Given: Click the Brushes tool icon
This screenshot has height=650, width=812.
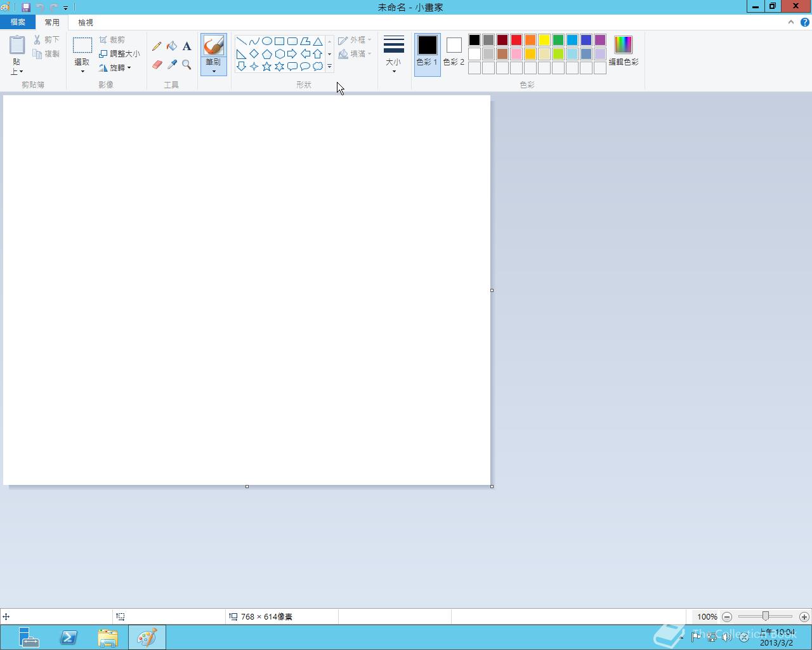Looking at the screenshot, I should pos(214,45).
